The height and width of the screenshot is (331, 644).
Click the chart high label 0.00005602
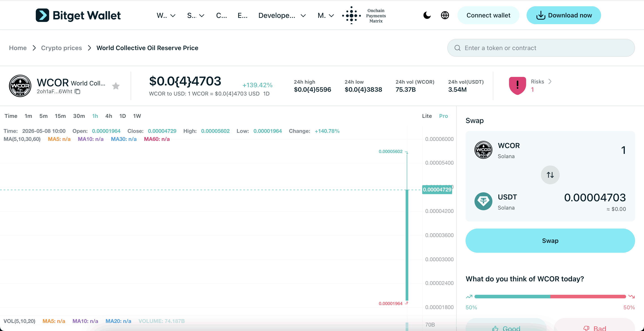[390, 151]
